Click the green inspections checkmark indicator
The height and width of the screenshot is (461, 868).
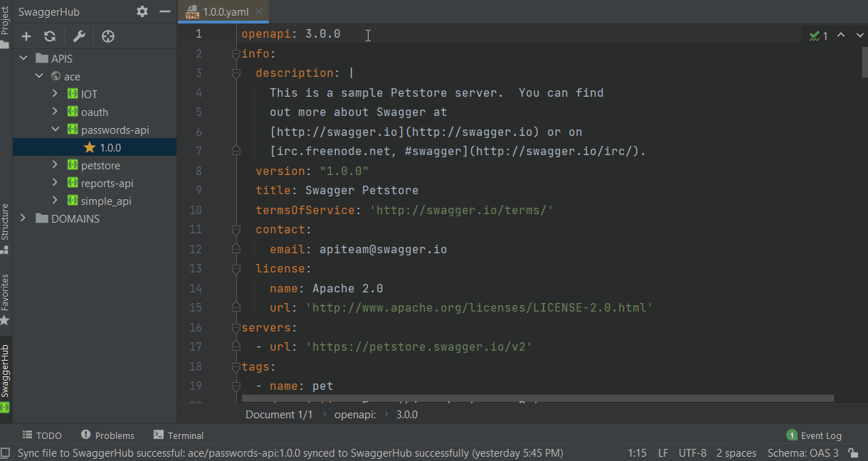pos(815,33)
